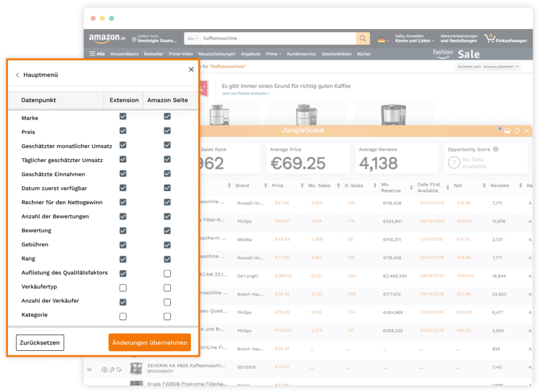540x392 pixels.
Task: Toggle Rang Extension checkbox
Action: [123, 259]
